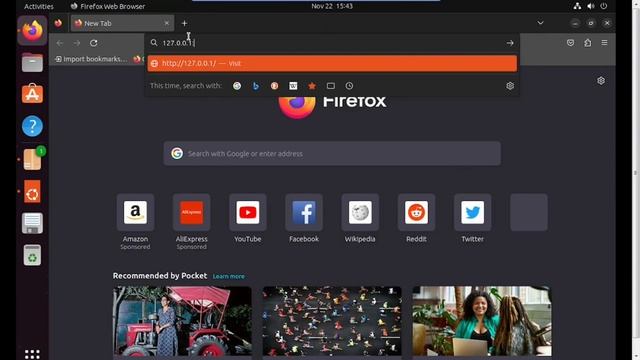Open the Files app in the dock
640x360 pixels.
(x=32, y=62)
